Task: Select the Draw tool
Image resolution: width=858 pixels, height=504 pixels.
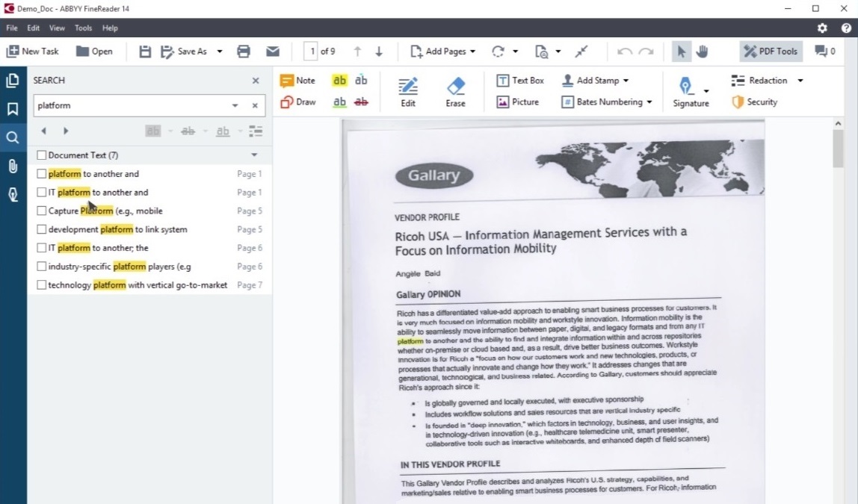Action: pos(297,102)
